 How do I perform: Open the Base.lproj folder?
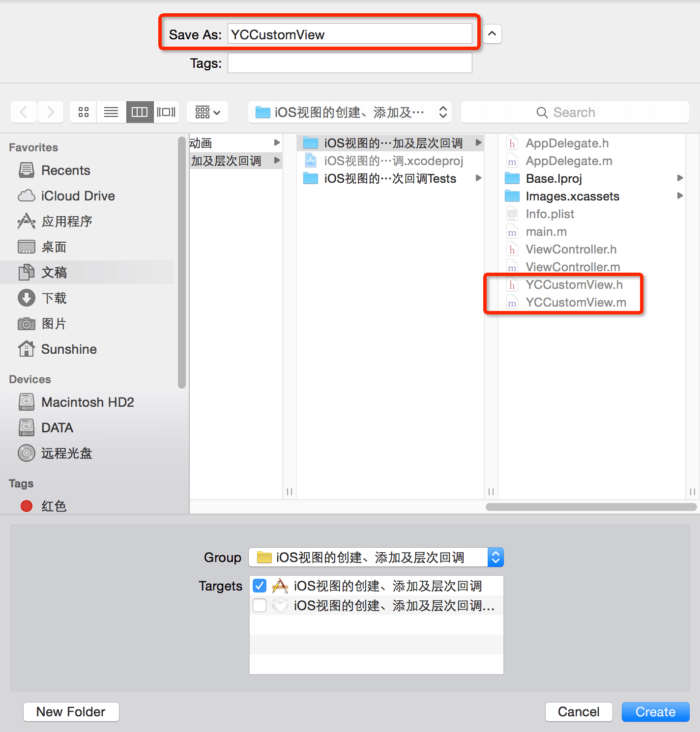592,178
